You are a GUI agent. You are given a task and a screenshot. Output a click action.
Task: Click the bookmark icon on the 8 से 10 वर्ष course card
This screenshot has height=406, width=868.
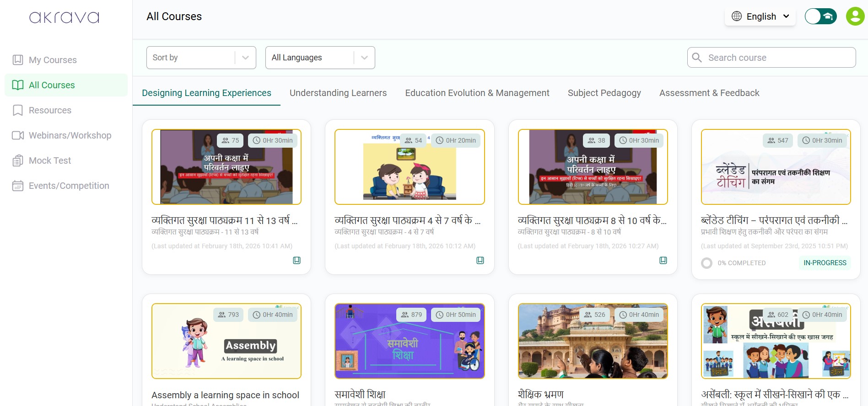pyautogui.click(x=663, y=260)
